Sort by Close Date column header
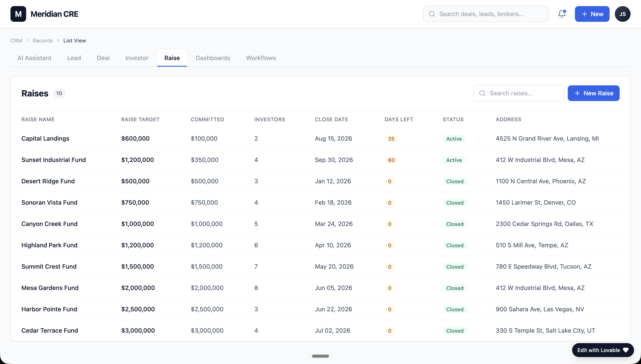The height and width of the screenshot is (364, 641). (331, 120)
